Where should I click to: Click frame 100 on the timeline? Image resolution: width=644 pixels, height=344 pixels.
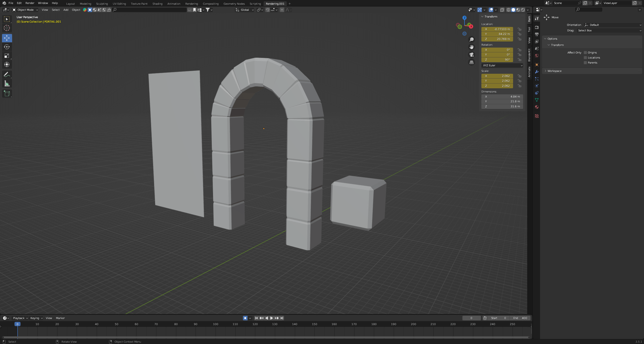click(x=216, y=324)
